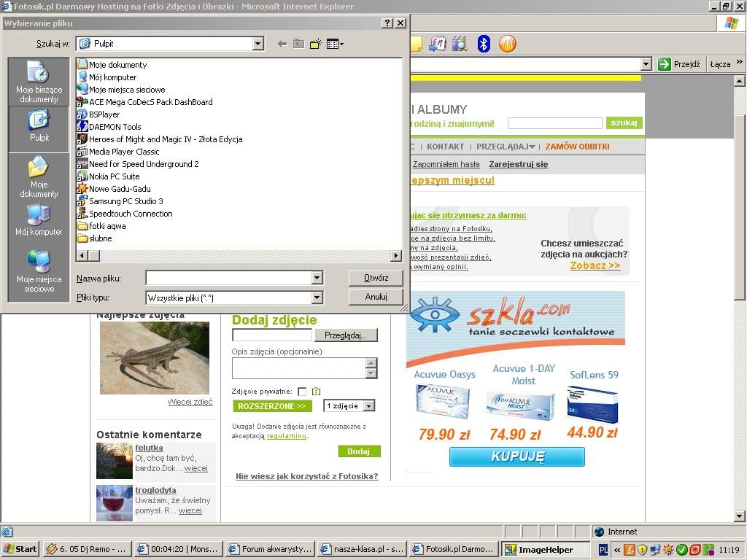Click the ROZSZERZONE >> button
This screenshot has width=747, height=560.
tap(272, 406)
